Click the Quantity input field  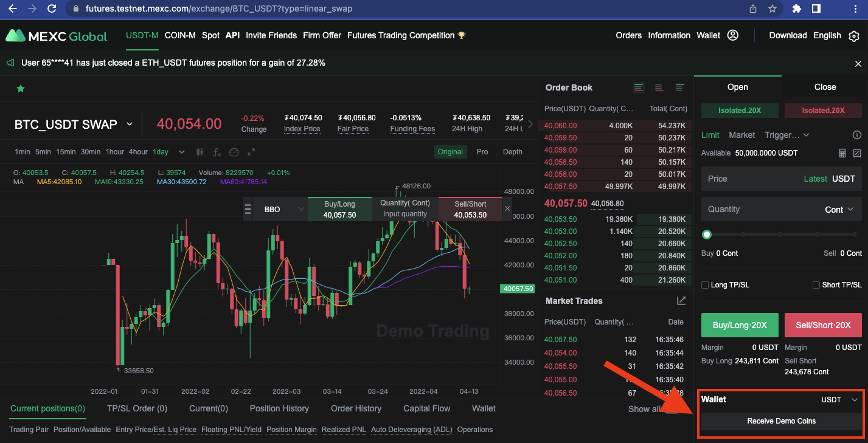coord(781,209)
